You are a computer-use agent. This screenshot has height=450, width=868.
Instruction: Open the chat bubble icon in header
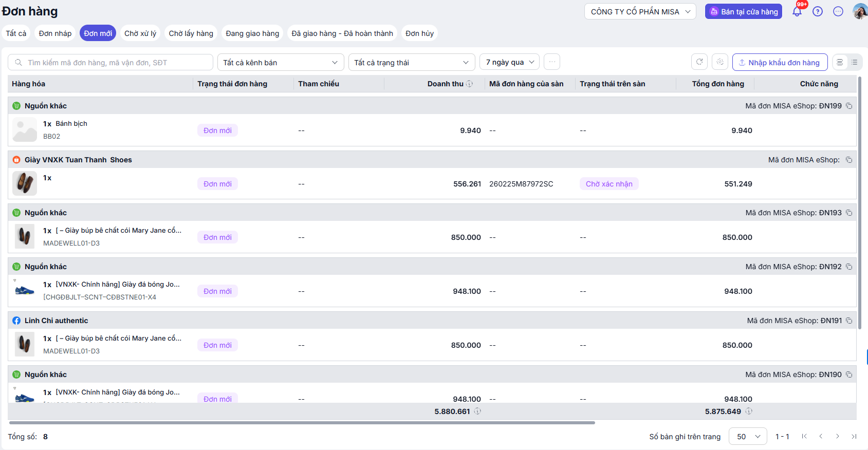[x=838, y=11]
